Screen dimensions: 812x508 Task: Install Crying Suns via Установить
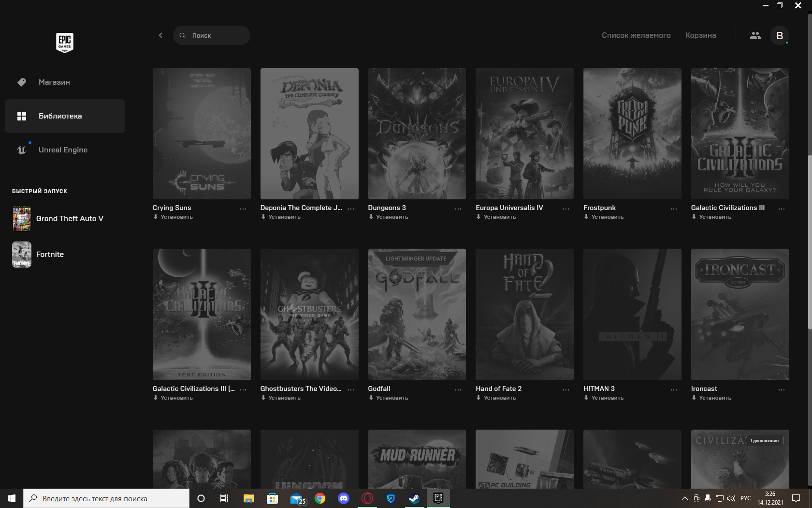[173, 217]
